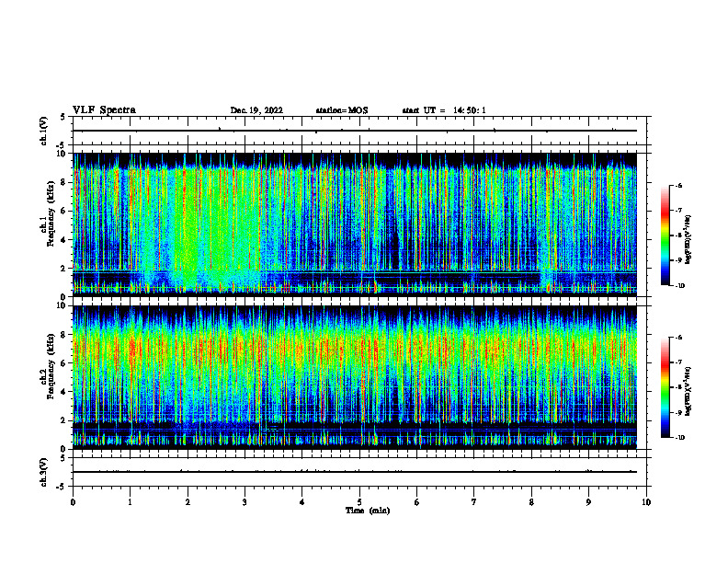Click time axis tick label "9"
The width and height of the screenshot is (728, 563).
click(588, 502)
